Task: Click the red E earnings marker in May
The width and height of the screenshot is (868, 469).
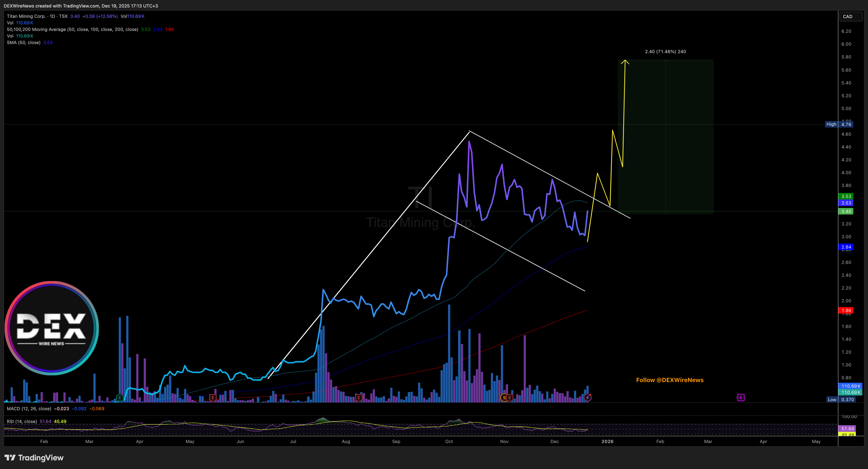Action: pyautogui.click(x=212, y=397)
